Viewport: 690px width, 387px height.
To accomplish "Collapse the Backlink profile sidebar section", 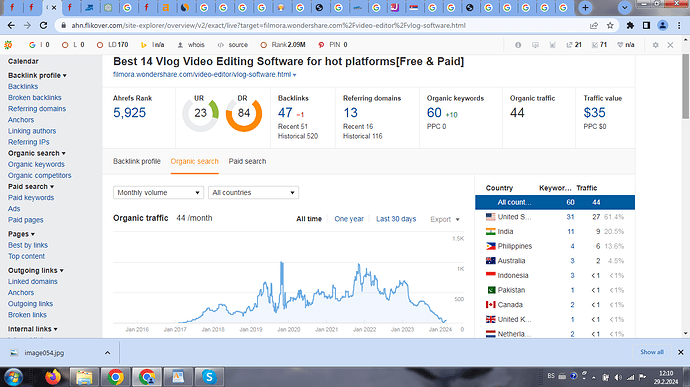I will pyautogui.click(x=37, y=75).
